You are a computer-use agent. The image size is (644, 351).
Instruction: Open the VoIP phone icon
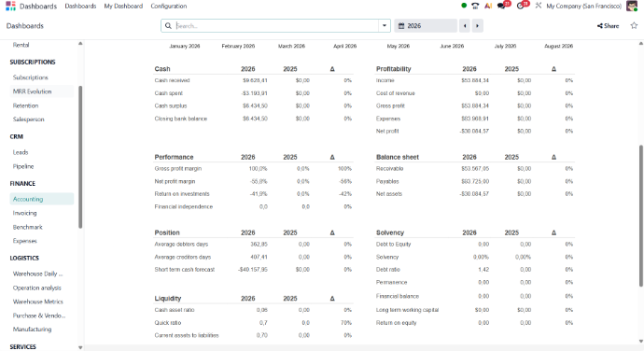coord(475,6)
